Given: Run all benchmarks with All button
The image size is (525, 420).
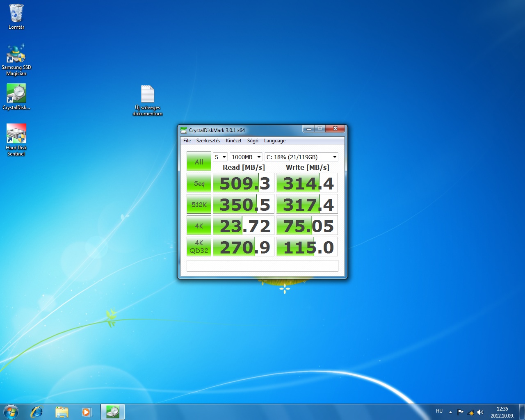Looking at the screenshot, I should pyautogui.click(x=199, y=162).
